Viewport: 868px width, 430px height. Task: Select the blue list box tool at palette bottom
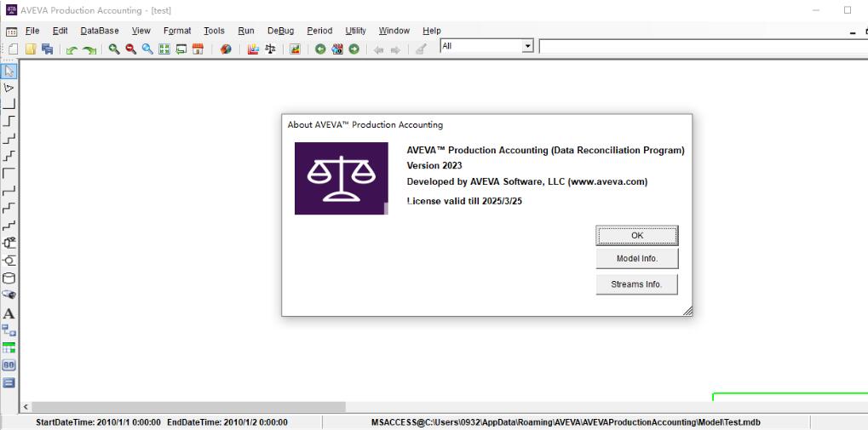(9, 382)
